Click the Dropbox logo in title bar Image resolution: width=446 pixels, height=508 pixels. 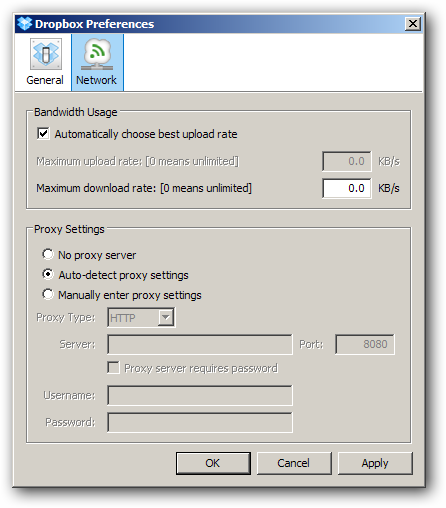pyautogui.click(x=24, y=24)
